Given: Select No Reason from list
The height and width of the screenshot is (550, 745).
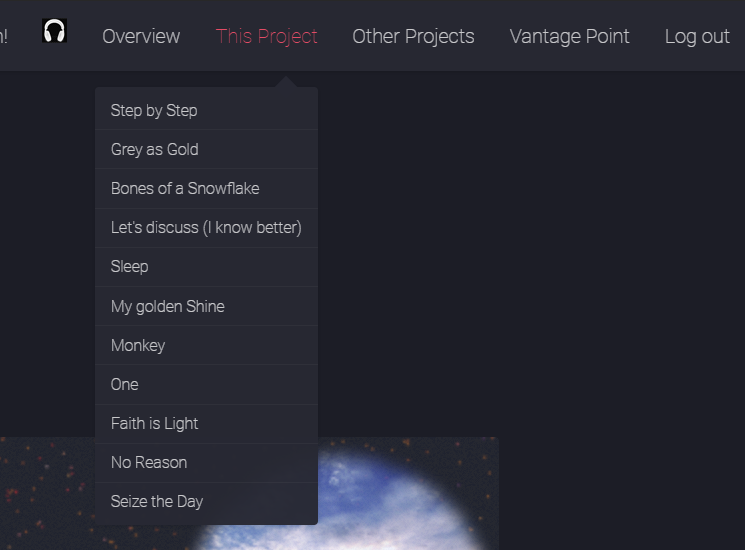Looking at the screenshot, I should (x=148, y=462).
